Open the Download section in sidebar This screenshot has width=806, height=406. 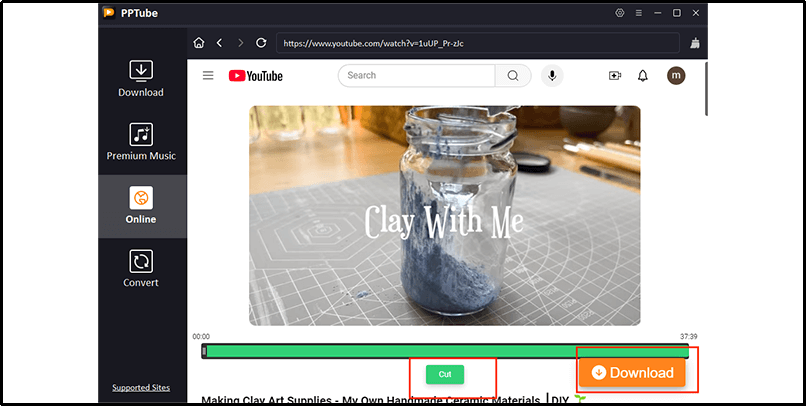click(x=141, y=79)
